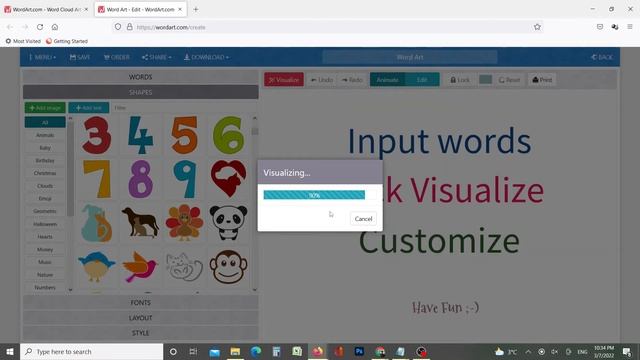Click the green Add image button
Screen dimensions: 640x360
45,108
